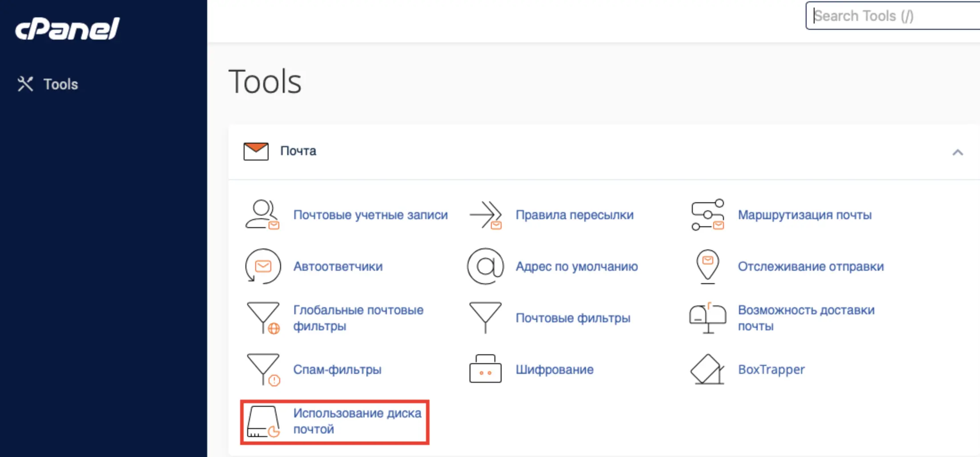Click the Email Deliverability mailbox icon
Screen dimensions: 980x457
coord(707,317)
